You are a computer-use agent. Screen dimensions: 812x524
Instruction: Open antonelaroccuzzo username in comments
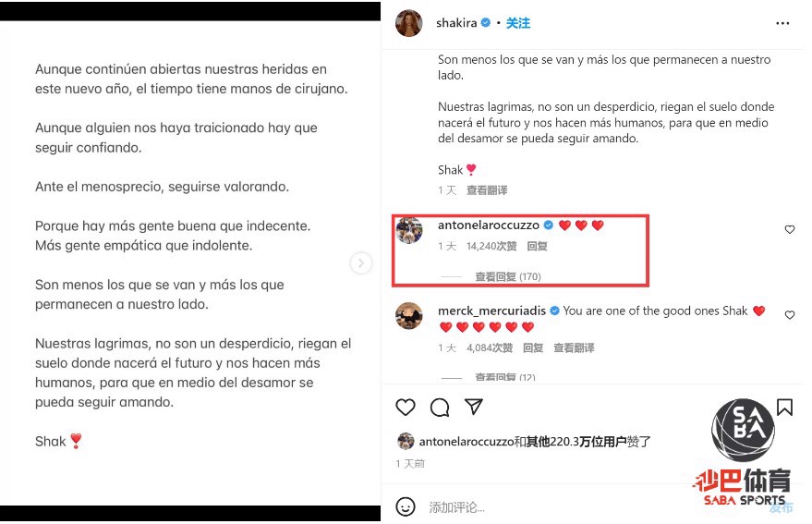tap(489, 225)
